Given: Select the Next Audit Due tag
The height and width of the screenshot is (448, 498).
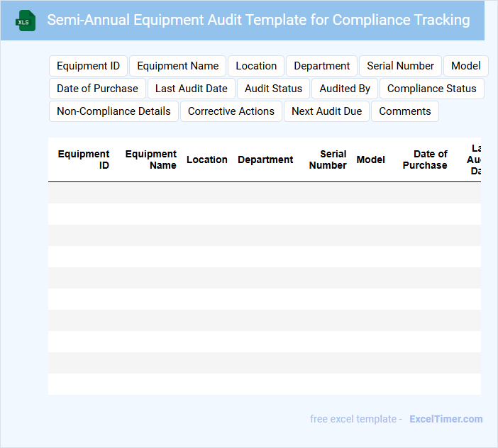Looking at the screenshot, I should tap(326, 111).
